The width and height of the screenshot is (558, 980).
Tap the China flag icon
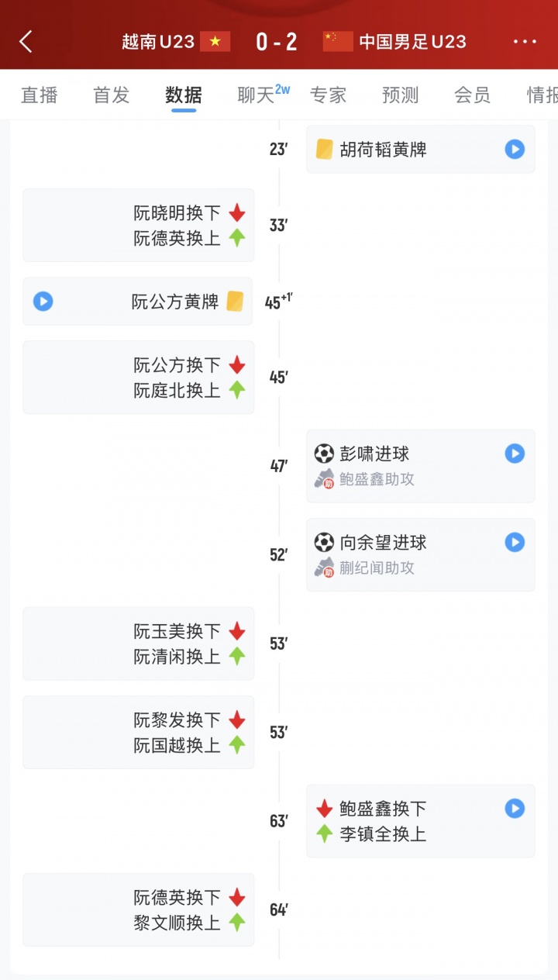click(338, 42)
